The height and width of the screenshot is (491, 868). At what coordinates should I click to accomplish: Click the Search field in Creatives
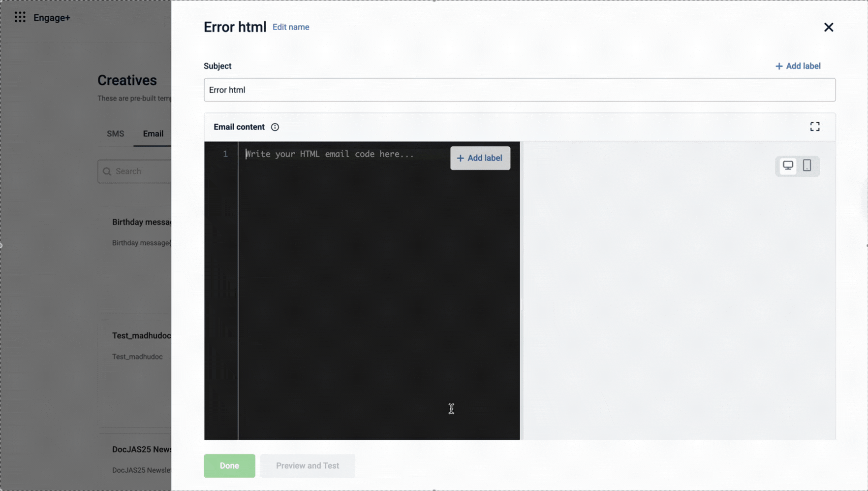pyautogui.click(x=134, y=171)
